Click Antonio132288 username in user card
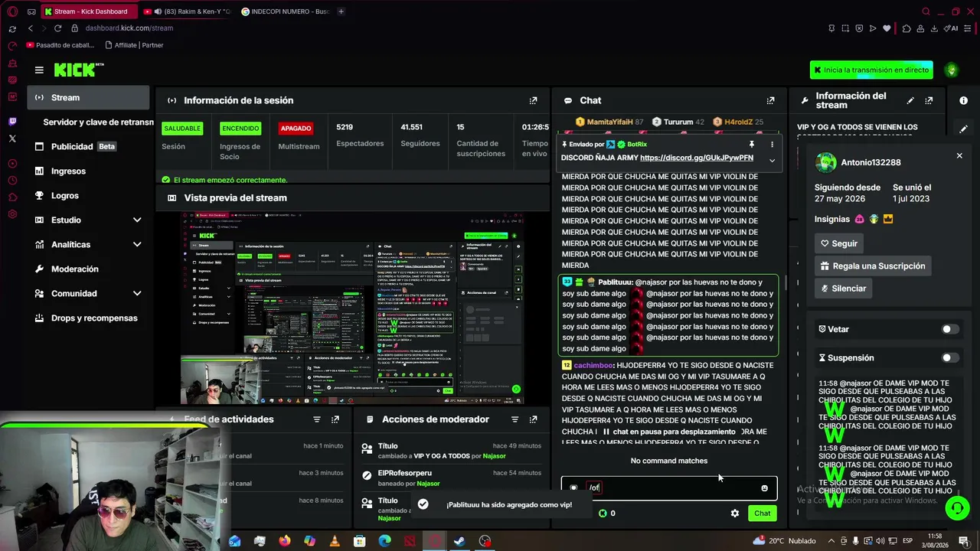 [x=871, y=162]
